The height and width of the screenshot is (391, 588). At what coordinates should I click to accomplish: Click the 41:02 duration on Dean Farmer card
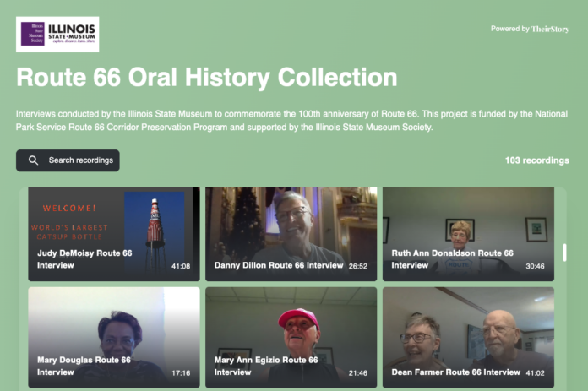pos(535,373)
